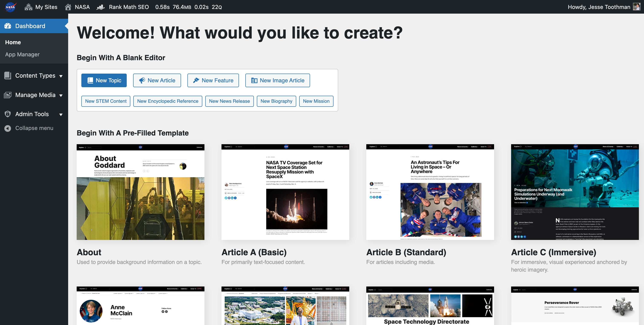The image size is (644, 325).
Task: Click the 0.02s query time stat
Action: point(201,7)
